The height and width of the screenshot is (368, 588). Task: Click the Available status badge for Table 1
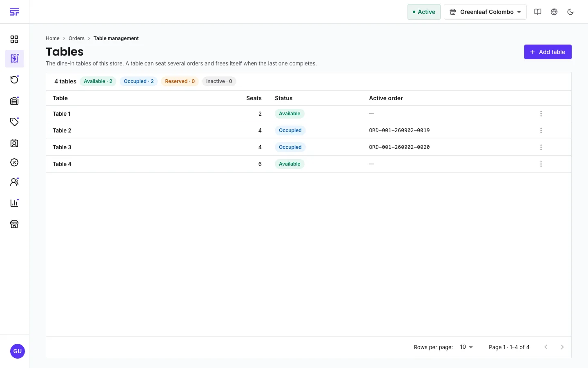pyautogui.click(x=290, y=114)
